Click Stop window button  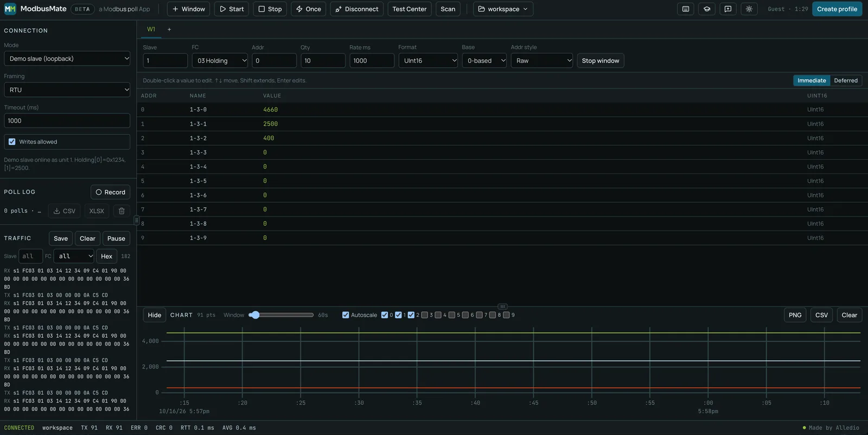[x=601, y=61]
